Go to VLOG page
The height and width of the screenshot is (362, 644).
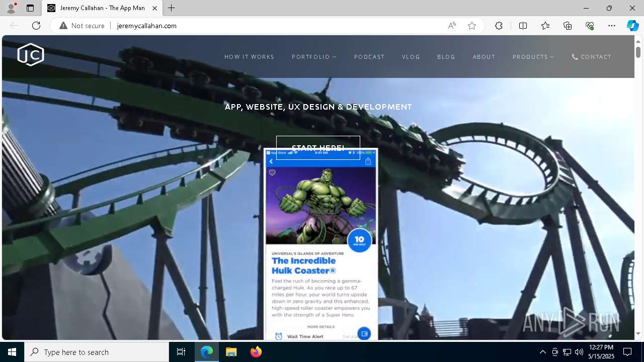point(411,57)
